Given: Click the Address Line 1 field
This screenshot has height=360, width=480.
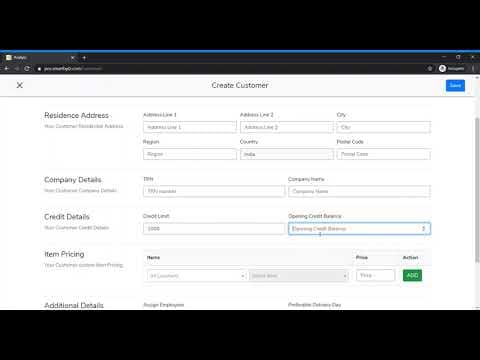Looking at the screenshot, I should click(x=190, y=127).
